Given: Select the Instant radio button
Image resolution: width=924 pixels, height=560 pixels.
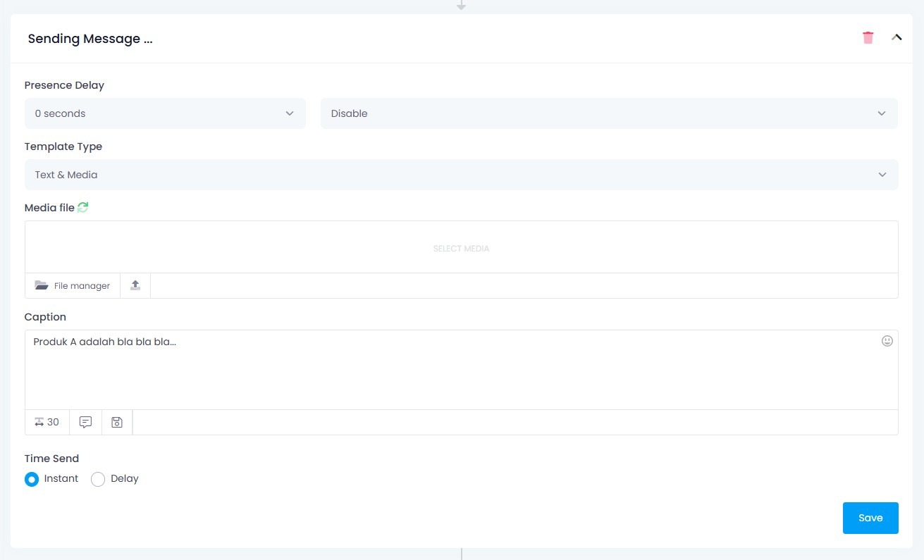Looking at the screenshot, I should [32, 480].
